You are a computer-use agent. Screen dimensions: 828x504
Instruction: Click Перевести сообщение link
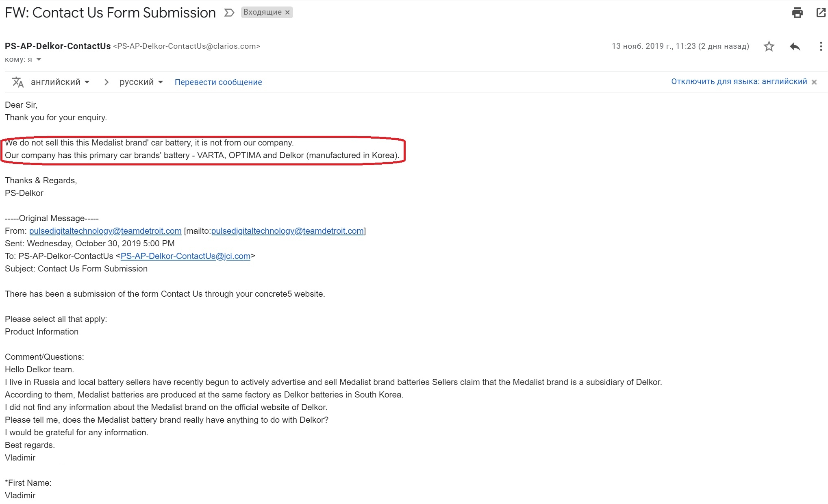click(218, 82)
